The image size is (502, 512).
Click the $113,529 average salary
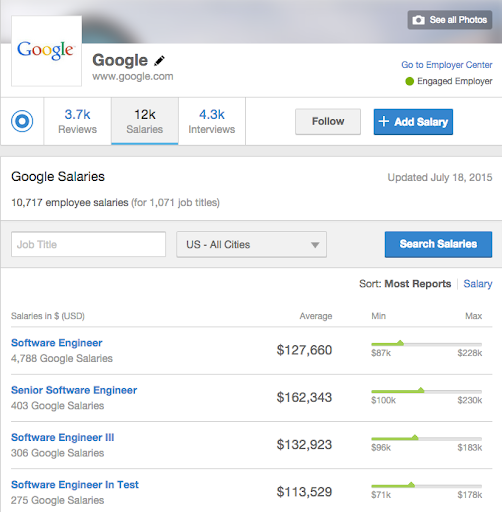pos(304,492)
